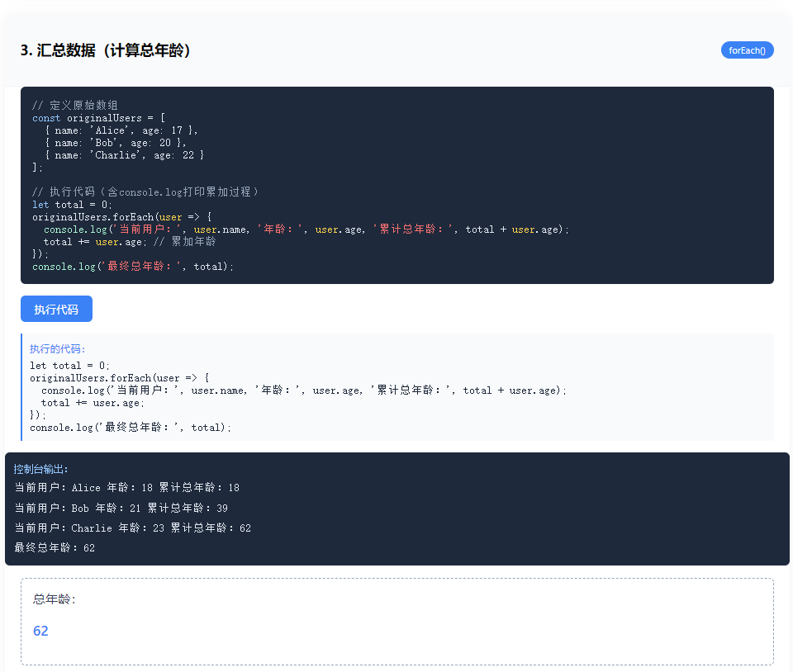Click output line 最终总年龄: 62
This screenshot has height=672, width=793.
click(55, 547)
